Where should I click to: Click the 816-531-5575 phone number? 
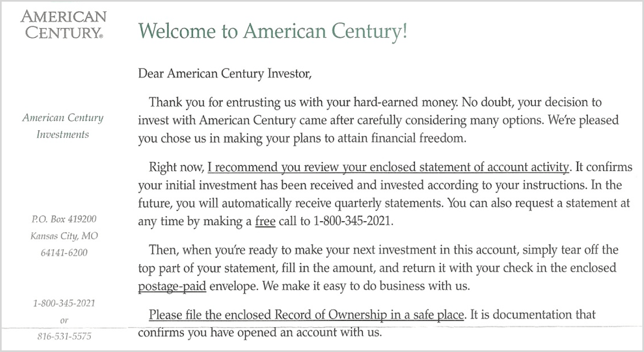(64, 336)
